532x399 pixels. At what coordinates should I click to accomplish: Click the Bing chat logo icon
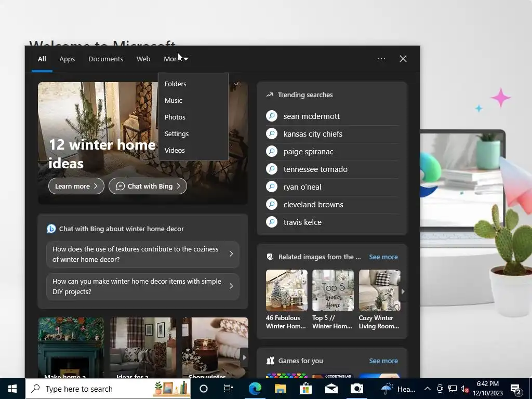click(51, 229)
